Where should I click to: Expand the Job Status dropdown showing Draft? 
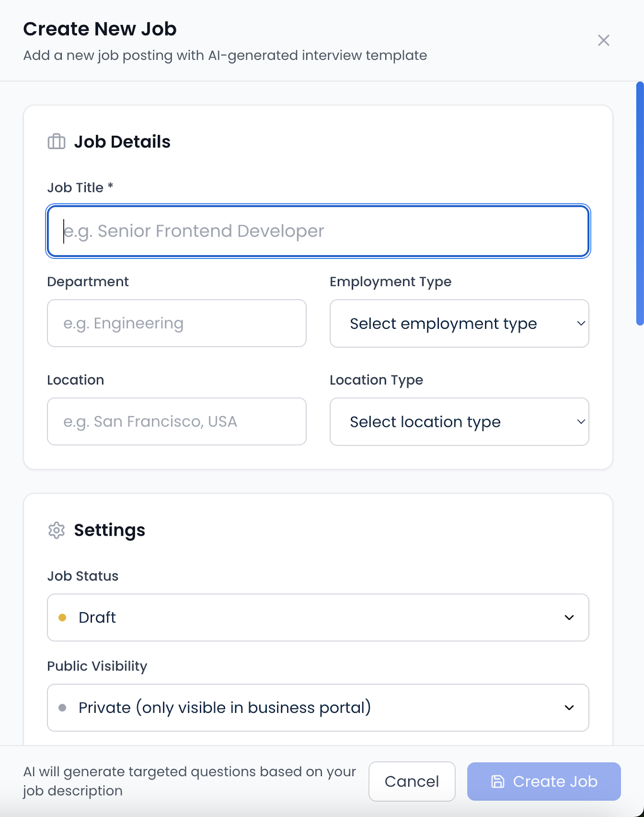(317, 617)
